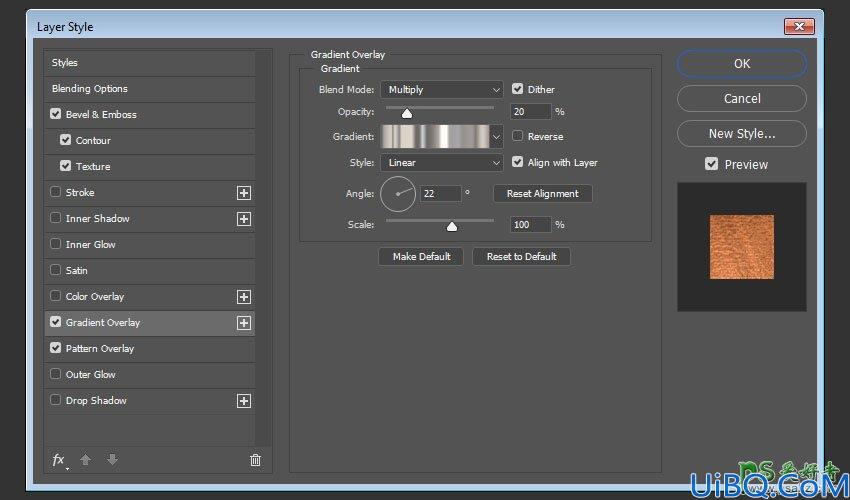Screen dimensions: 850x500
Task: Select the Pattern Overlay settings row
Action: (150, 349)
